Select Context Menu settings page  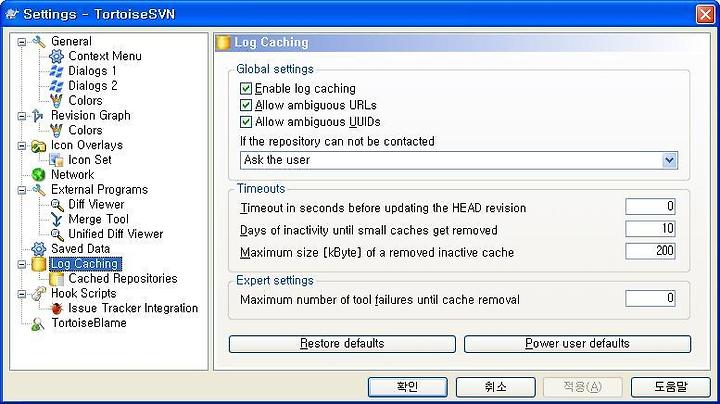tap(105, 56)
